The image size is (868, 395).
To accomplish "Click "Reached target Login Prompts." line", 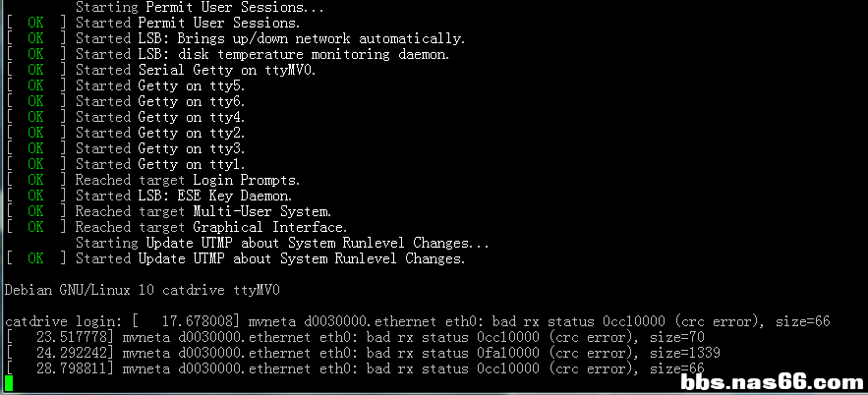I will point(188,180).
